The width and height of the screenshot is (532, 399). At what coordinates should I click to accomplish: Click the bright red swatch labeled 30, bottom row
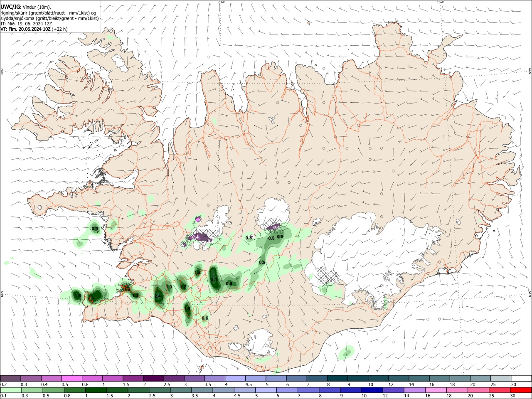pyautogui.click(x=520, y=390)
